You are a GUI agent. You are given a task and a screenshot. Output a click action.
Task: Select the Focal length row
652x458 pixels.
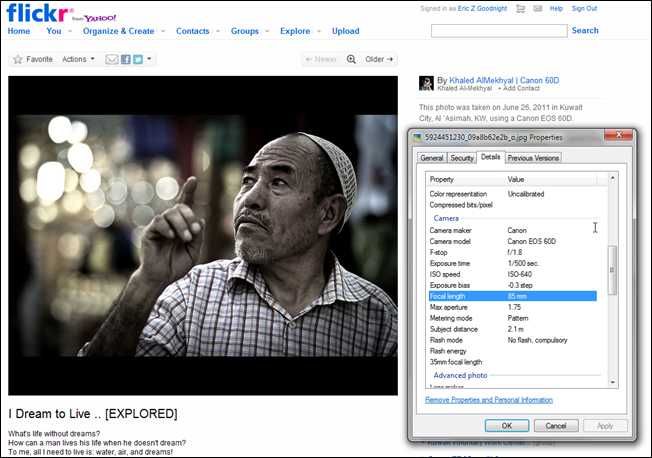tap(512, 296)
